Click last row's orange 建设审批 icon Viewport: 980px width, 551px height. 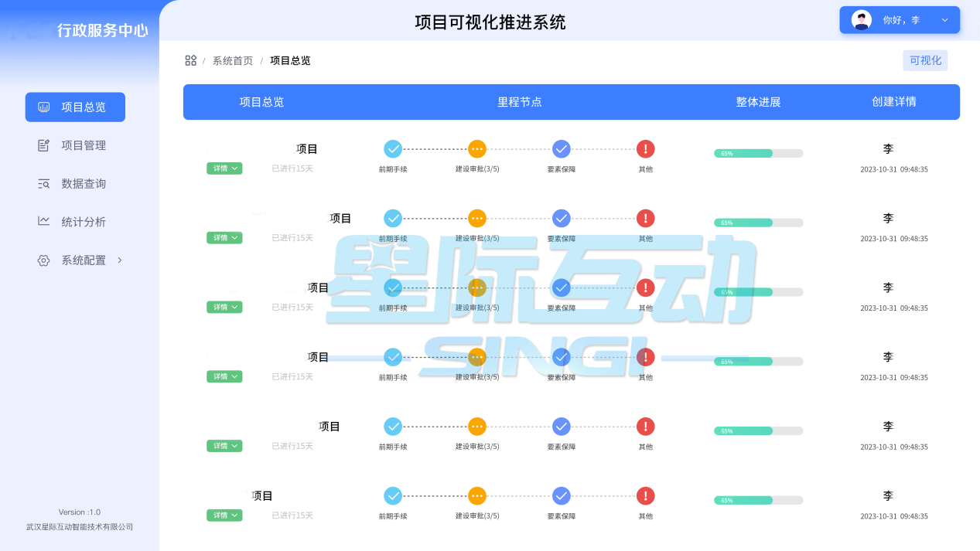[477, 496]
